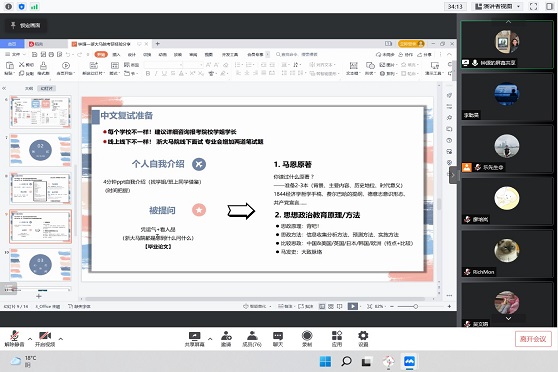Open the 邀请 invite icon

coord(226,339)
